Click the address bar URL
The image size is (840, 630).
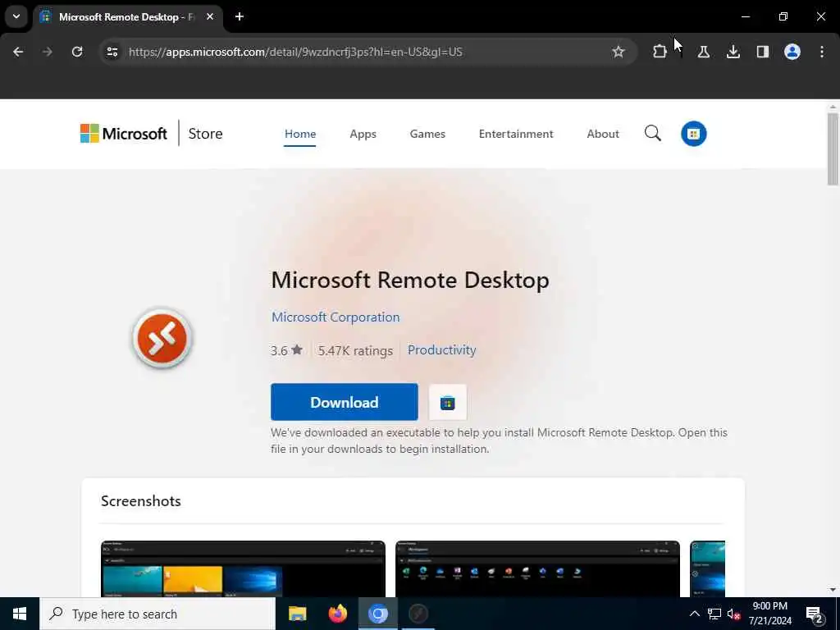pyautogui.click(x=295, y=52)
